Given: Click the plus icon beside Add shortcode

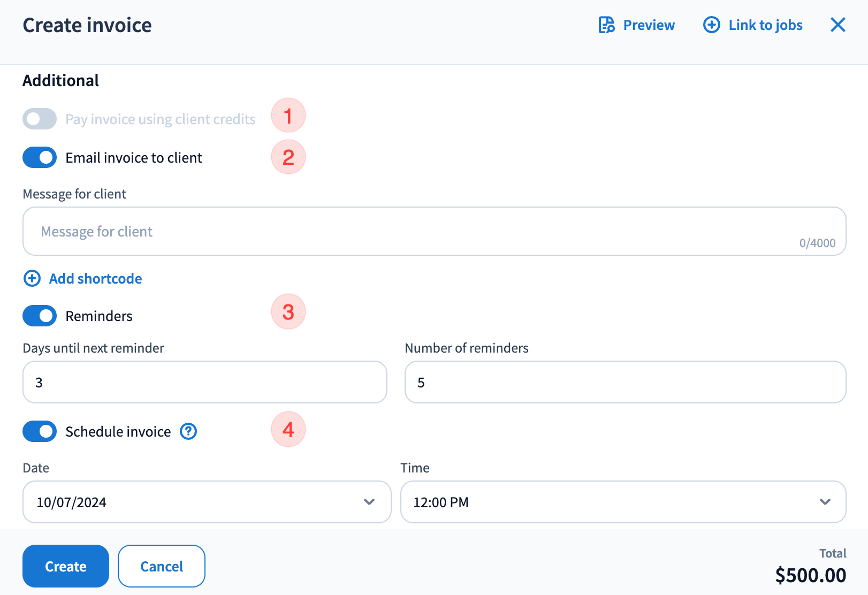Looking at the screenshot, I should (32, 278).
